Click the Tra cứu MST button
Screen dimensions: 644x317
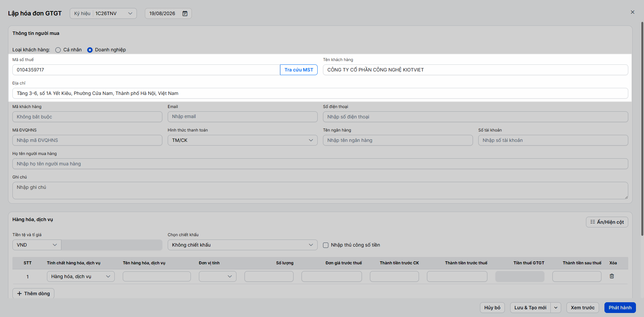(299, 70)
